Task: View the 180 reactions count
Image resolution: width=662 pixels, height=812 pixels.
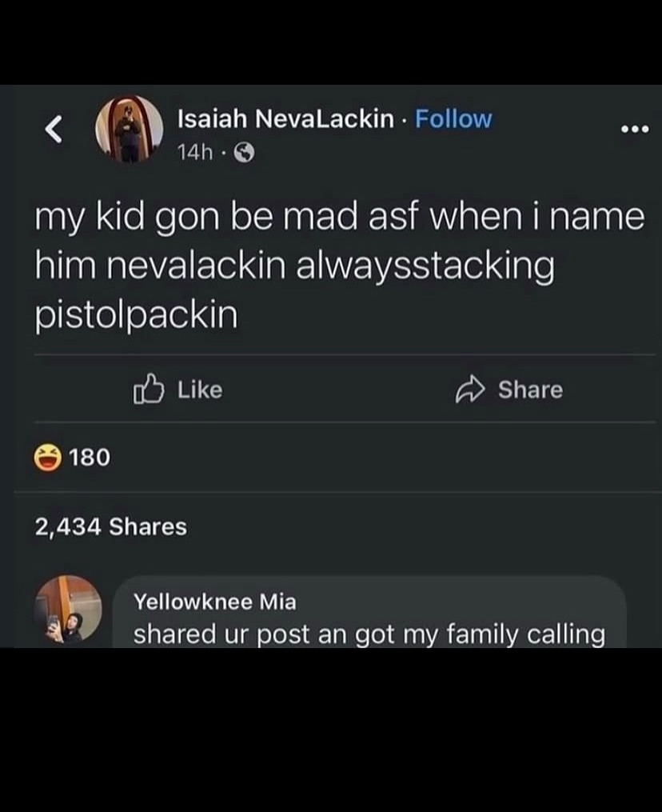Action: pyautogui.click(x=90, y=458)
